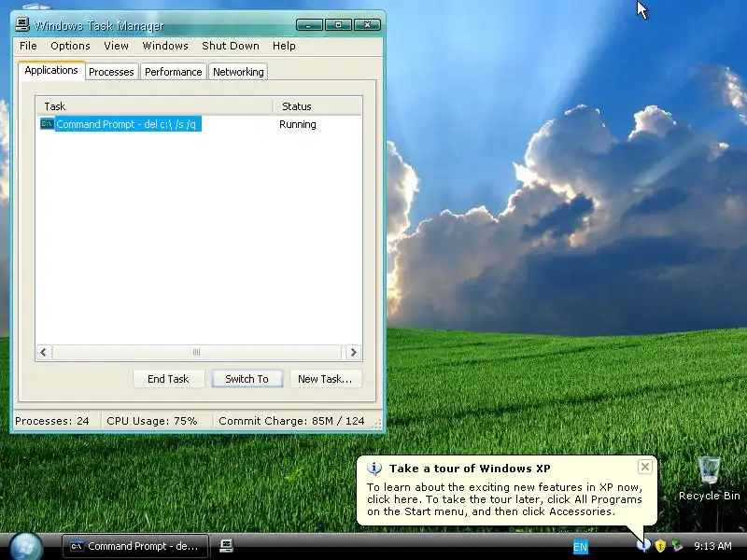Open the Windows menu

[x=165, y=46]
